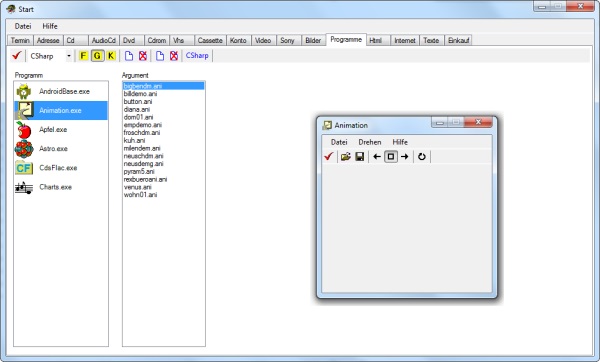This screenshot has height=362, width=600.
Task: Open the Hilfe menu in Start window
Action: coord(50,26)
